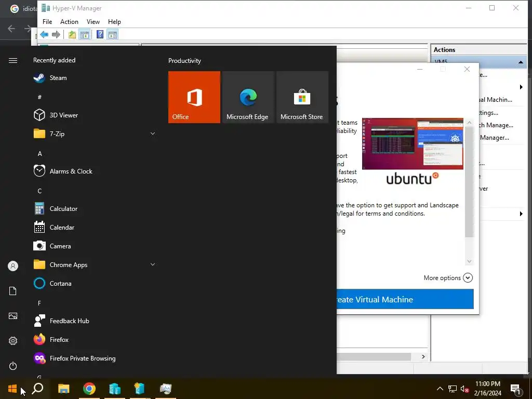Viewport: 532px width, 399px height.
Task: Jump to # section header in app list
Action: pos(39,97)
